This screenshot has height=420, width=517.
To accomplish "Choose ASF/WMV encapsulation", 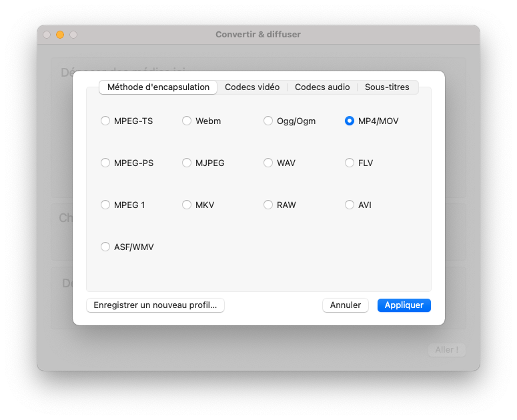I will tap(105, 247).
